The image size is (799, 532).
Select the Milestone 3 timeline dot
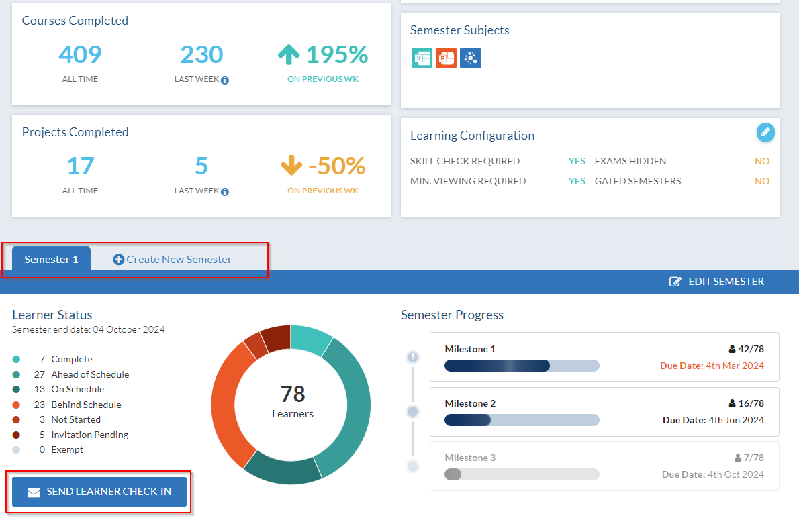413,466
